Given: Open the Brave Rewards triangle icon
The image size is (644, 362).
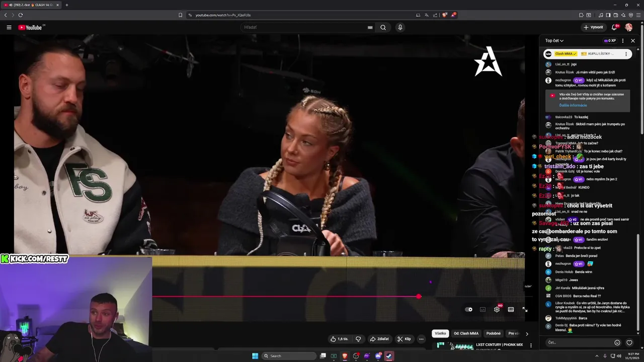Looking at the screenshot, I should pos(453,15).
